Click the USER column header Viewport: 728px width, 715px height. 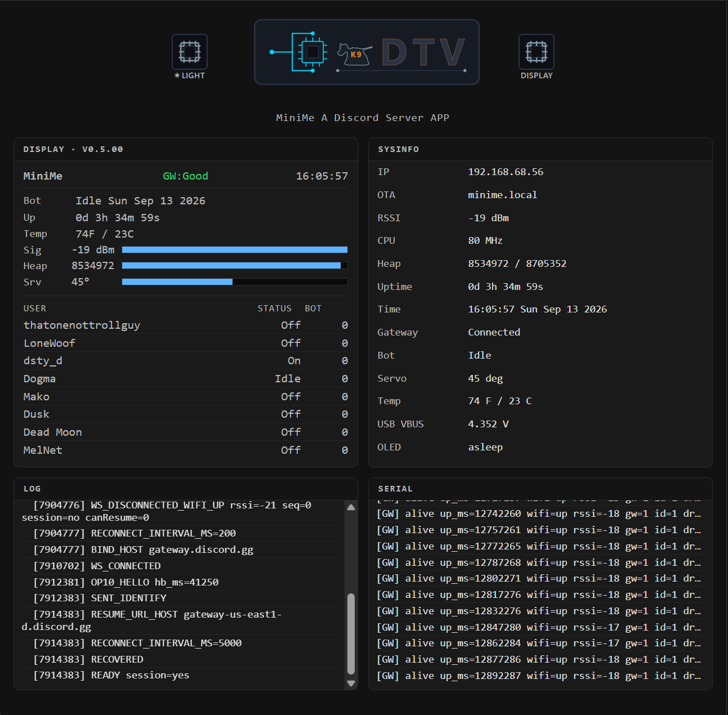(35, 309)
